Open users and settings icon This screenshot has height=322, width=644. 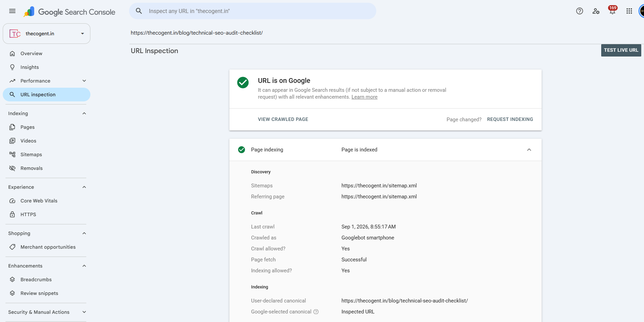(x=596, y=11)
